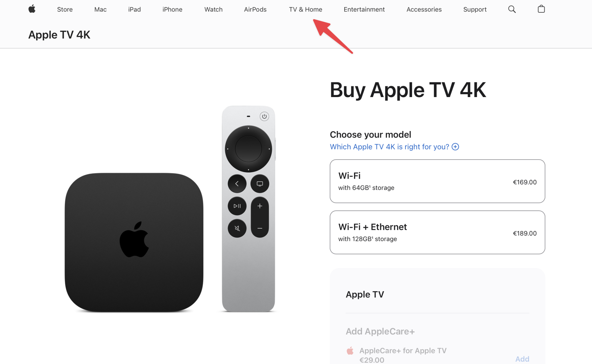Click the Apple TV 4K page title

pos(59,35)
